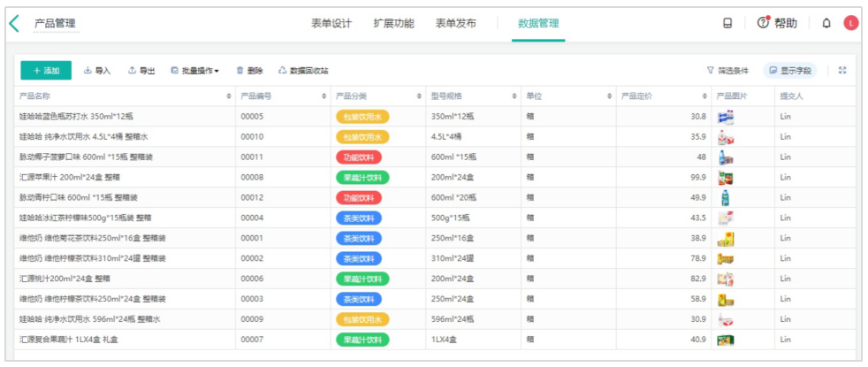Switch to the 表单设计 tab

pos(331,24)
